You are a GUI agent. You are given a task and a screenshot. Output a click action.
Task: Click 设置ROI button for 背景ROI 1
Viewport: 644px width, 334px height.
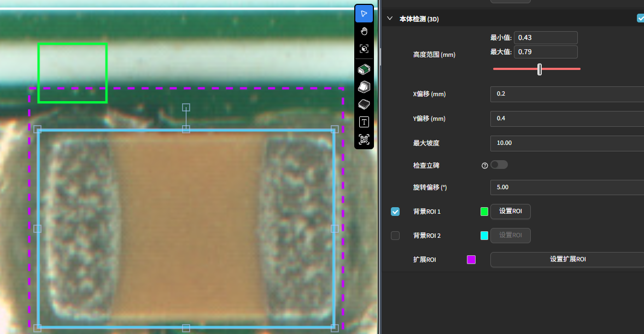point(510,212)
